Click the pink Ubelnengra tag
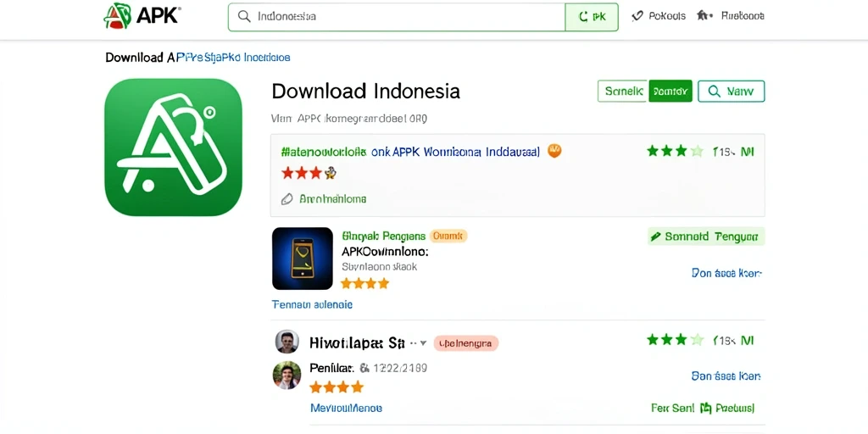The image size is (868, 434). click(465, 343)
